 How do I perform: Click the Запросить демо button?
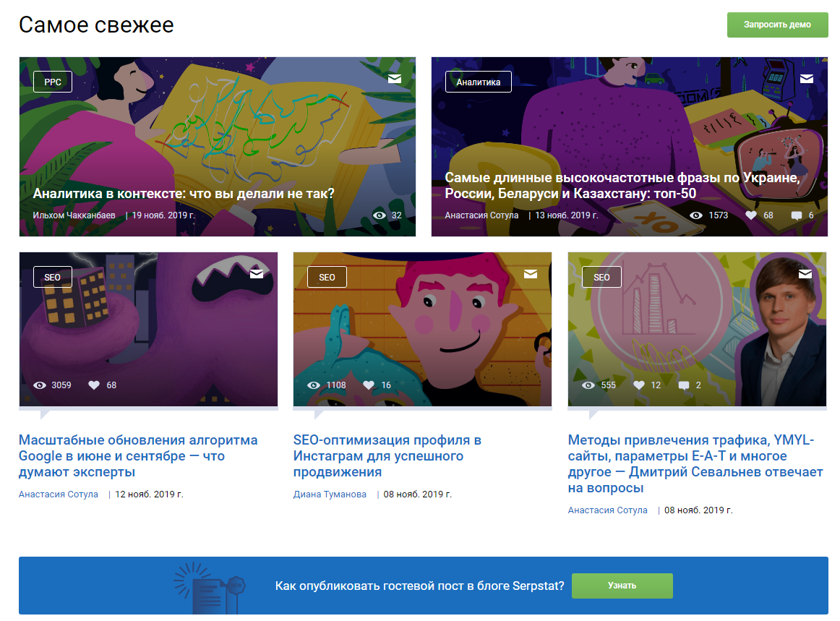(x=777, y=25)
